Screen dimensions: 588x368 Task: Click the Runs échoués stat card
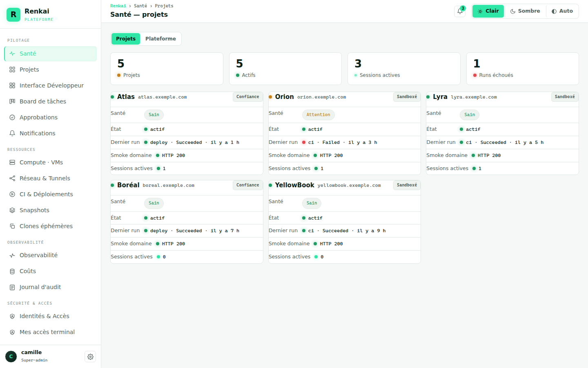(x=522, y=69)
